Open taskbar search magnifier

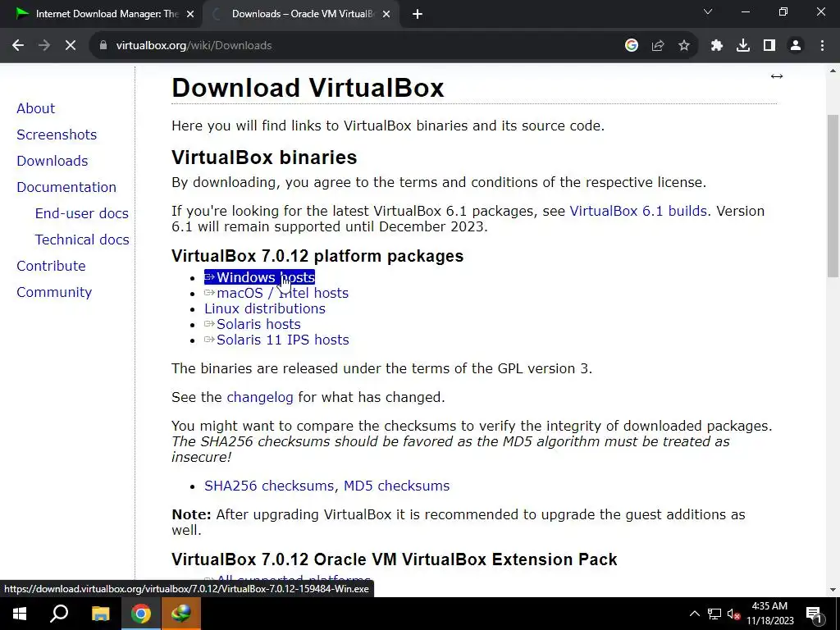59,614
